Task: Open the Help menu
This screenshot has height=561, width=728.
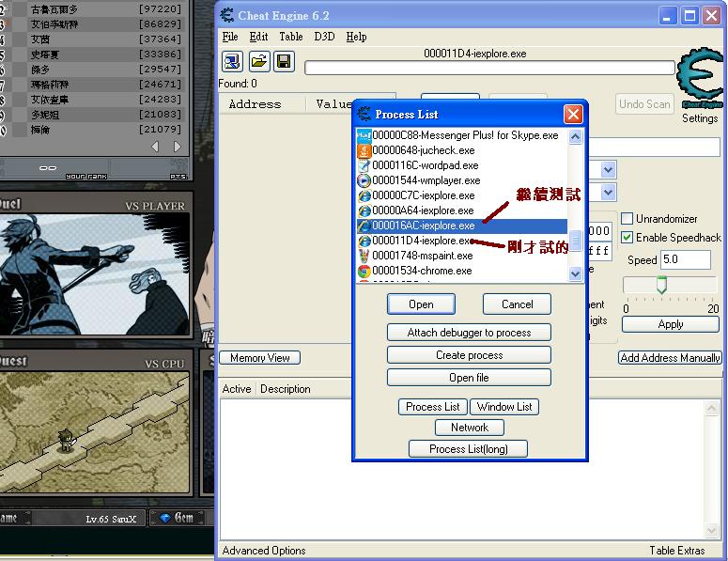Action: coord(356,37)
